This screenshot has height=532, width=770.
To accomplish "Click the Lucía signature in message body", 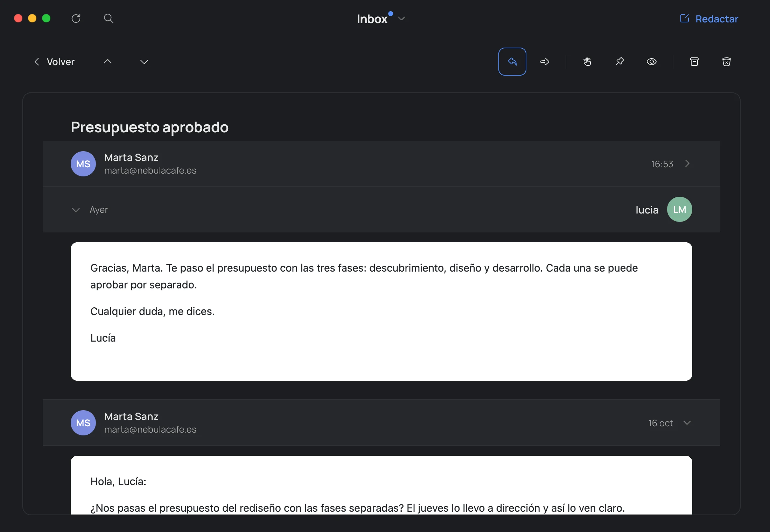I will point(103,338).
